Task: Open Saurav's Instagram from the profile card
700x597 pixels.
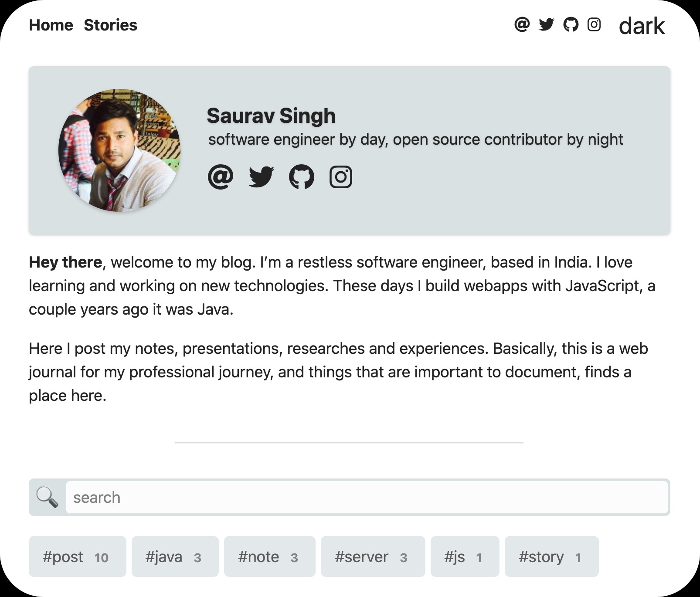Action: click(x=342, y=176)
